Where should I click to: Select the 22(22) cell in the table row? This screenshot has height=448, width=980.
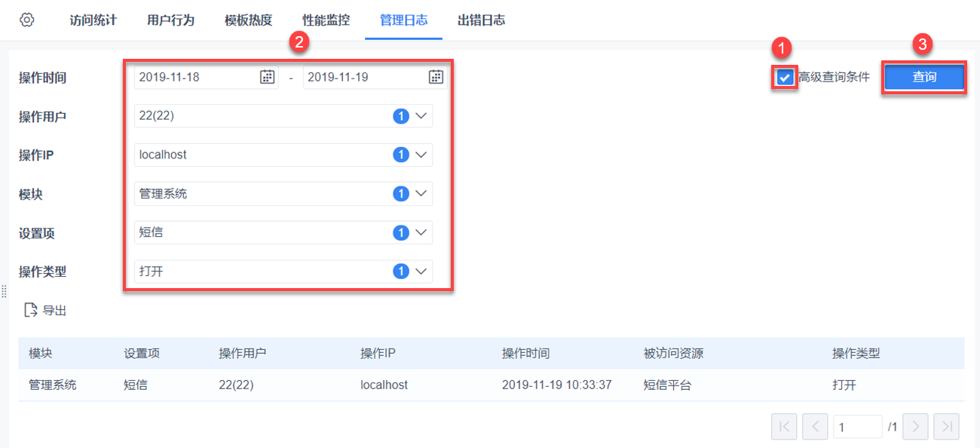[x=236, y=385]
